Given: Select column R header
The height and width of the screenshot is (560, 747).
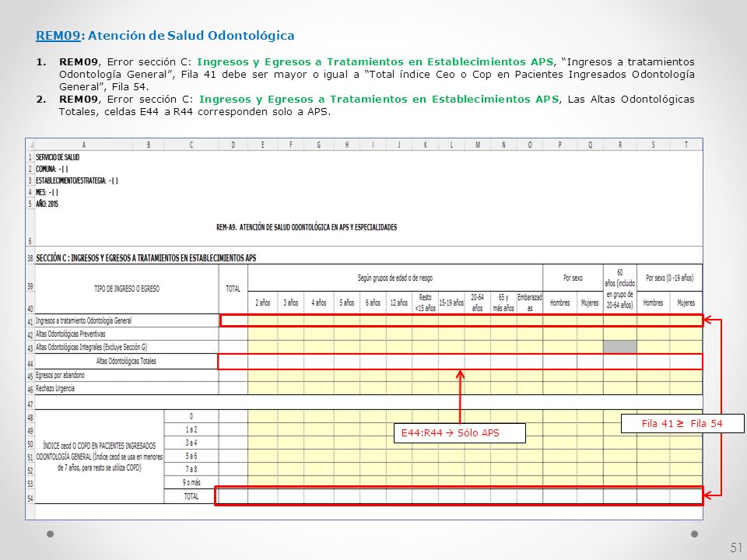Looking at the screenshot, I should tap(620, 145).
